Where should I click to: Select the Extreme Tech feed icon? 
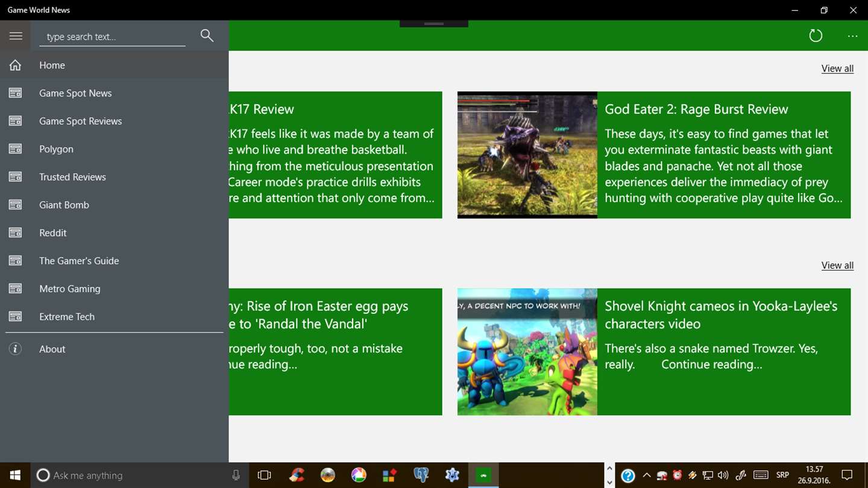click(x=15, y=317)
